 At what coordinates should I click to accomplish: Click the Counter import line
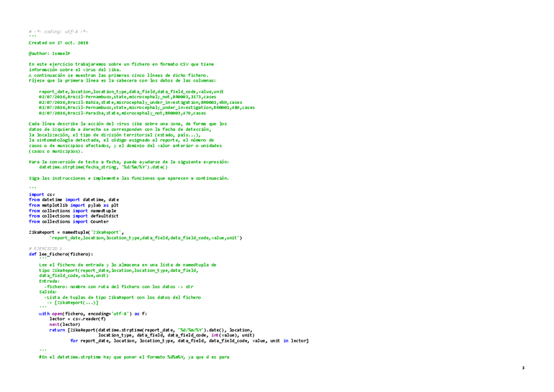point(69,221)
